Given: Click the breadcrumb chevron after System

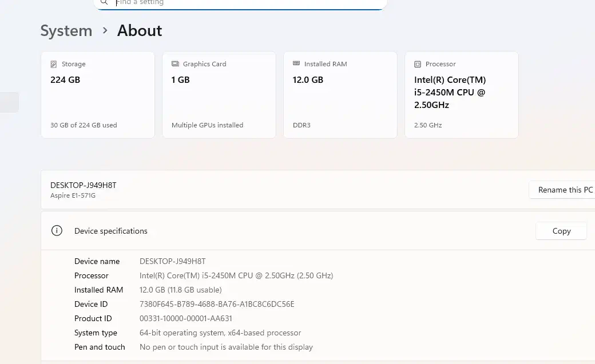Looking at the screenshot, I should coord(105,30).
